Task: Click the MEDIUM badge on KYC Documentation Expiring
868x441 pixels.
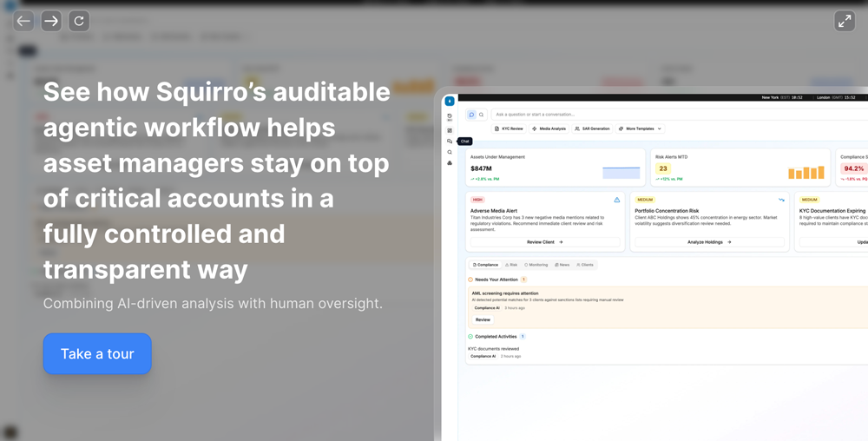Action: click(809, 200)
